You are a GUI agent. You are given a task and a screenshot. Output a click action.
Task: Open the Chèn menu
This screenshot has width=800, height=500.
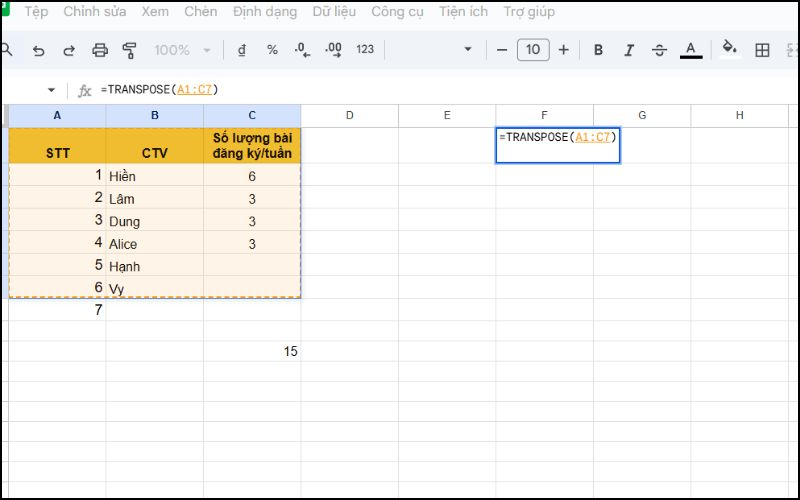click(x=200, y=12)
